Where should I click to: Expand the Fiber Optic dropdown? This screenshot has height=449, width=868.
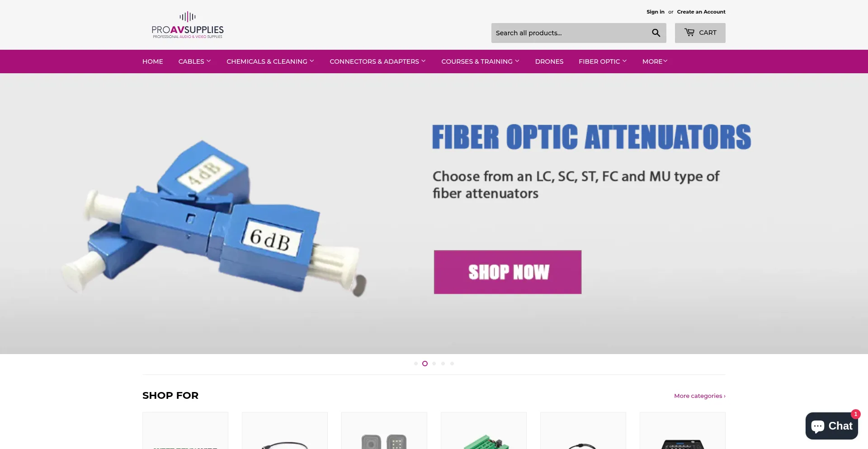click(x=603, y=61)
